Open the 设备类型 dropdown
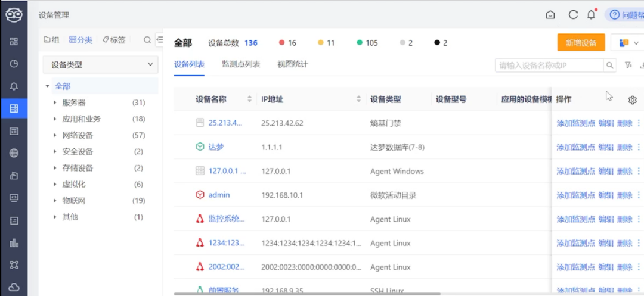This screenshot has width=644, height=296. pos(101,65)
